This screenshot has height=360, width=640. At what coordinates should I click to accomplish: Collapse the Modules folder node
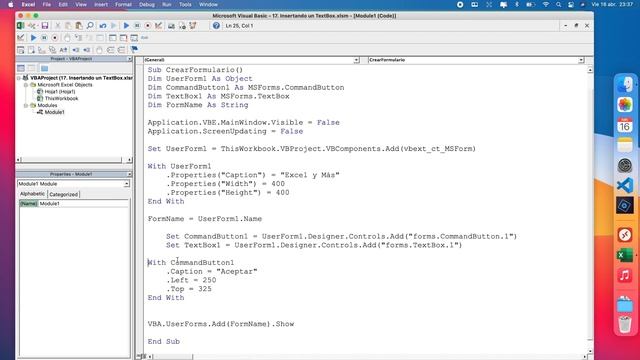coord(26,105)
